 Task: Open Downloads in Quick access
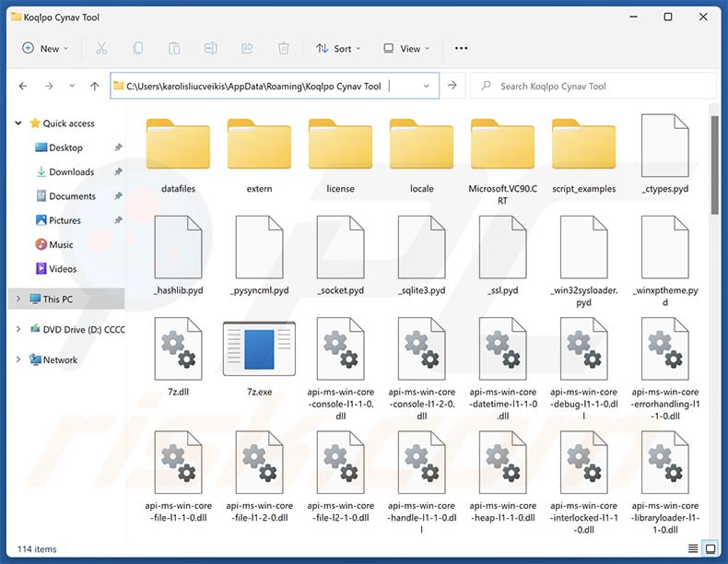[65, 171]
